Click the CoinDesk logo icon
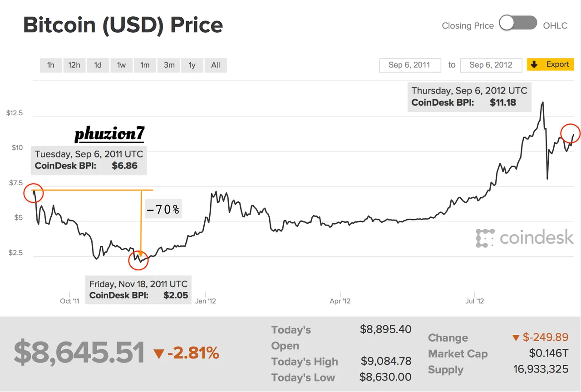 point(485,238)
